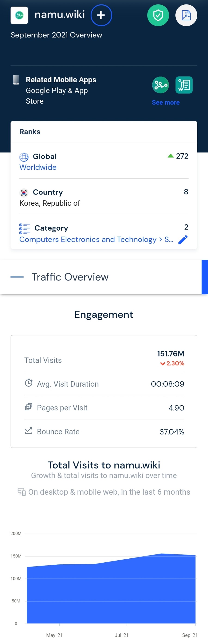This screenshot has height=644, width=208.
Task: Click the May '21 axis label
Action: click(55, 635)
